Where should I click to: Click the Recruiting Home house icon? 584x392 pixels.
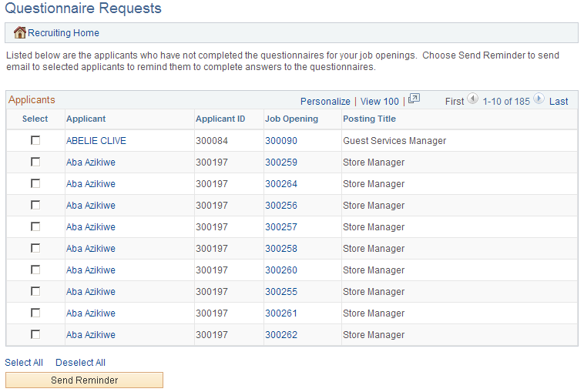click(x=19, y=33)
